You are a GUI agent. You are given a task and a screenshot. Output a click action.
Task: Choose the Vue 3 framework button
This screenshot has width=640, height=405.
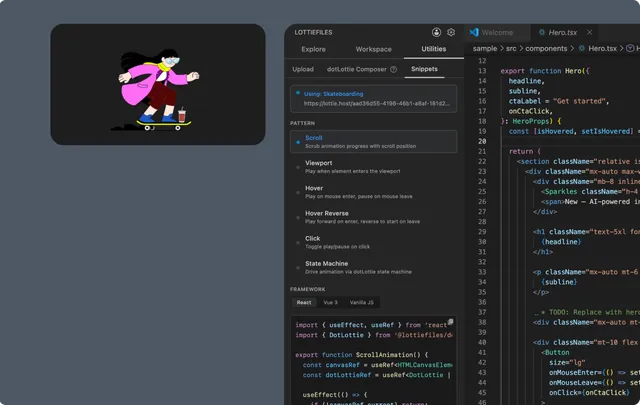point(330,303)
